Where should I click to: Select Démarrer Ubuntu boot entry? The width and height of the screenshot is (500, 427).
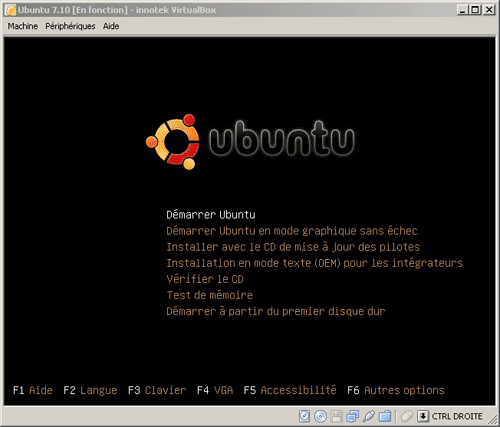pos(211,215)
